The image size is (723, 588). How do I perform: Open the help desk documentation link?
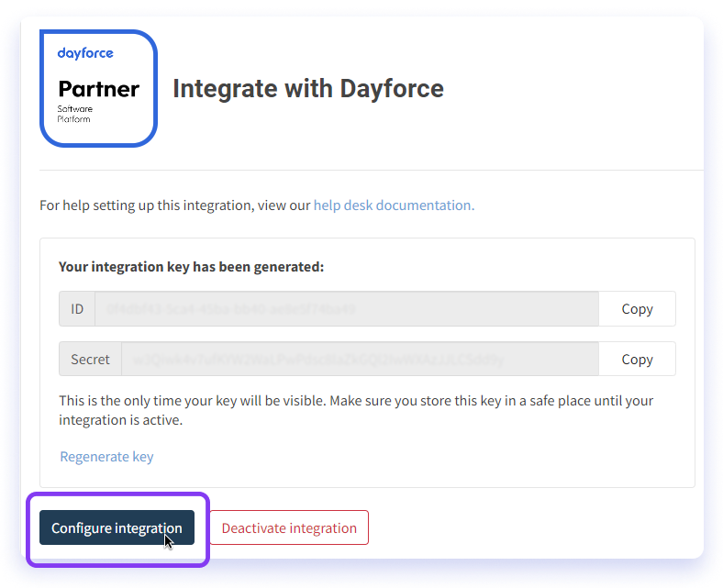click(x=394, y=205)
